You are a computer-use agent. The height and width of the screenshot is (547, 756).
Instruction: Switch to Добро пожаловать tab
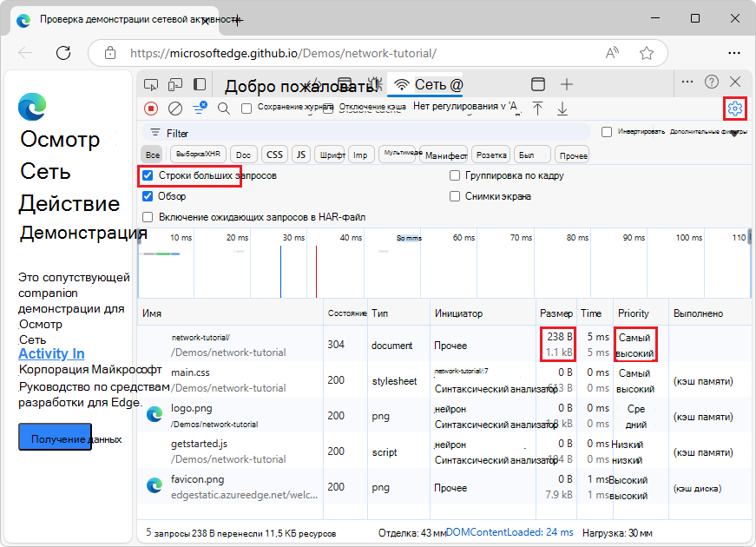pos(300,86)
